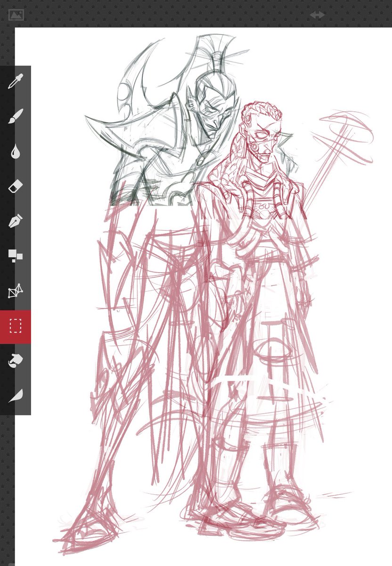Select the overlapping squares shapes tool

coord(16,256)
